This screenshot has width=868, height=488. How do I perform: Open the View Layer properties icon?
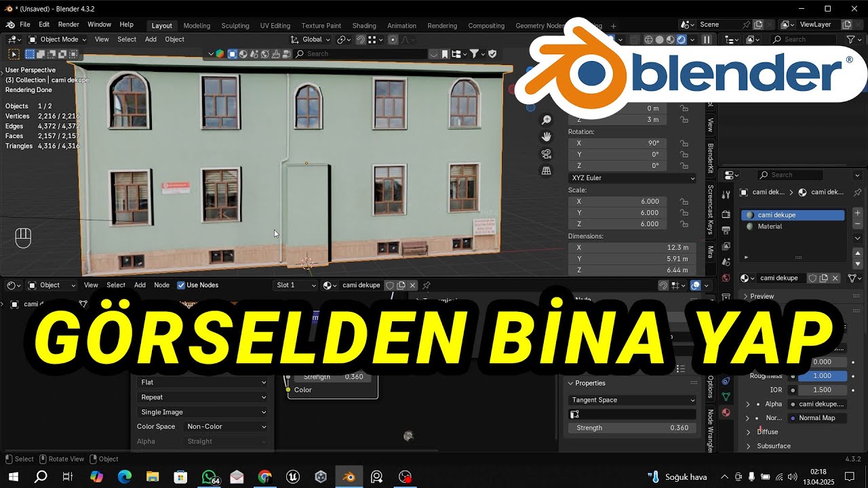tap(726, 246)
